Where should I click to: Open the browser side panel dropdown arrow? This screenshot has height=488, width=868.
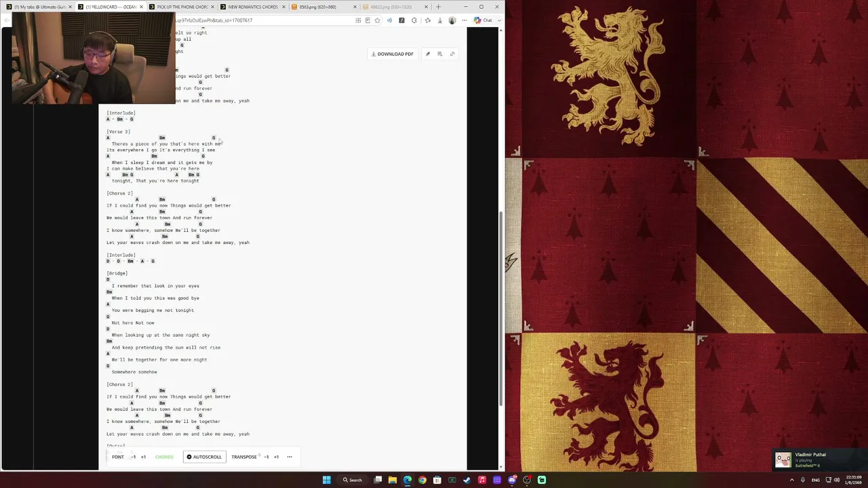point(500,20)
